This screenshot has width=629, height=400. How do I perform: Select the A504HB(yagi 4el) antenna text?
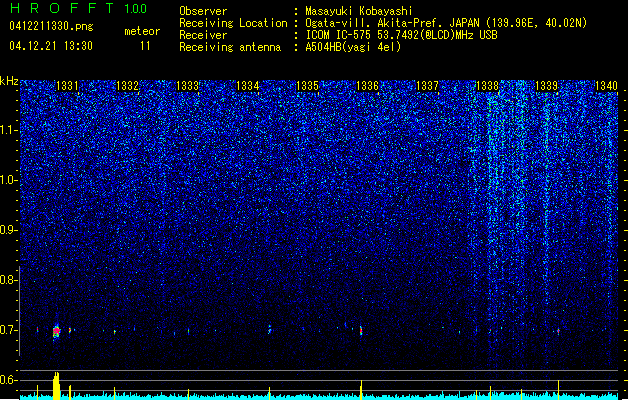point(353,47)
